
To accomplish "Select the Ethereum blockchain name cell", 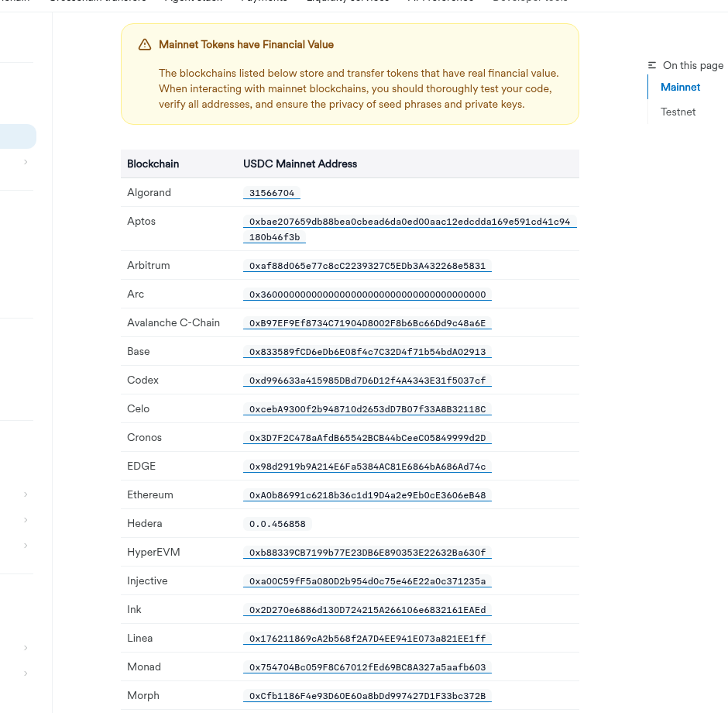I will click(150, 495).
